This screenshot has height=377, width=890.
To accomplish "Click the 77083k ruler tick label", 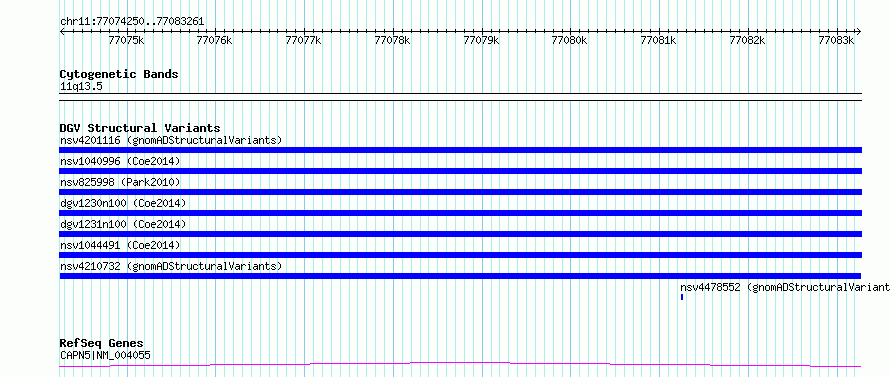I will point(837,40).
